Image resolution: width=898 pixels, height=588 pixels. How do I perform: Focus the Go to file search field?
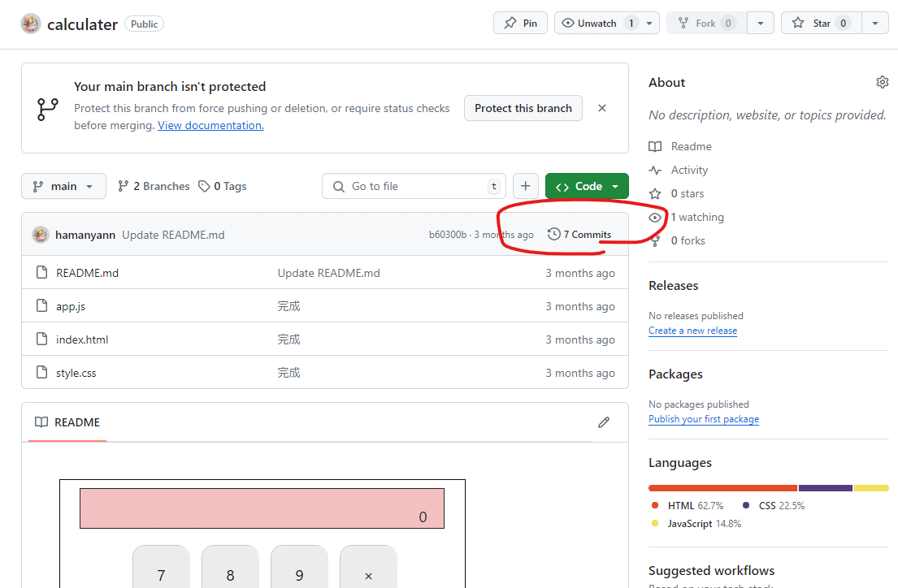click(414, 186)
